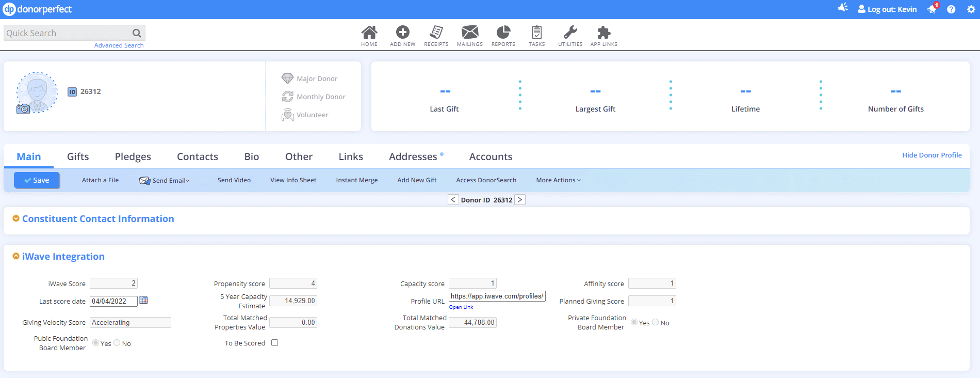Switch to the Other tab

(x=299, y=156)
